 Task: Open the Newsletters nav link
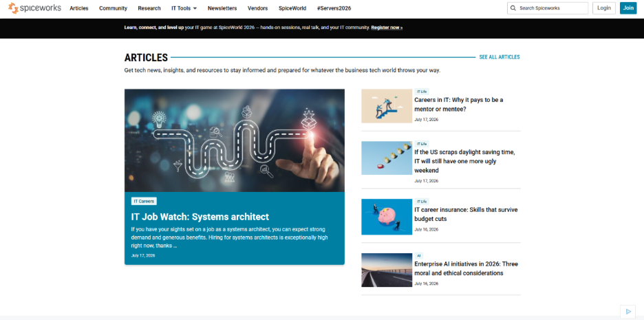tap(222, 8)
